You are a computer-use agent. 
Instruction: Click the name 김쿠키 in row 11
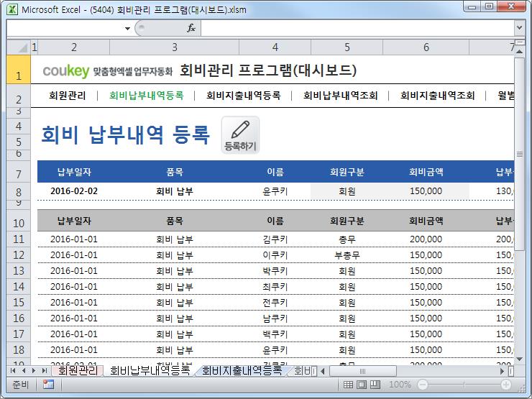275,239
